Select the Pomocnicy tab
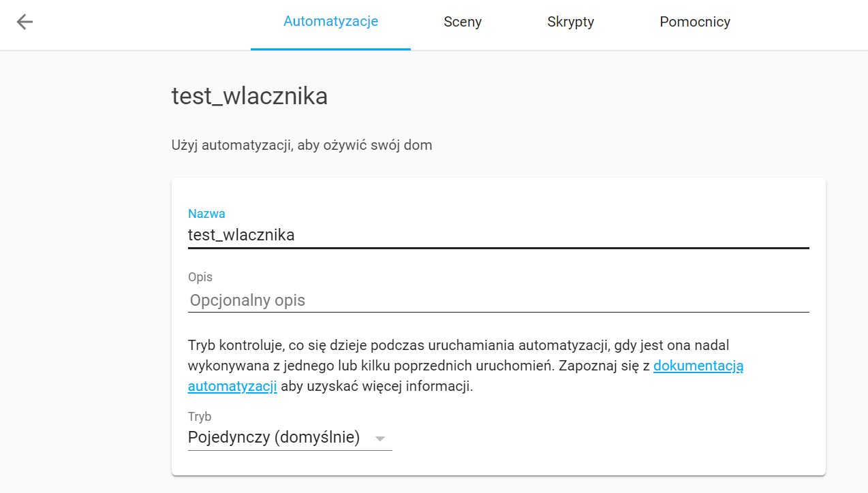 695,22
